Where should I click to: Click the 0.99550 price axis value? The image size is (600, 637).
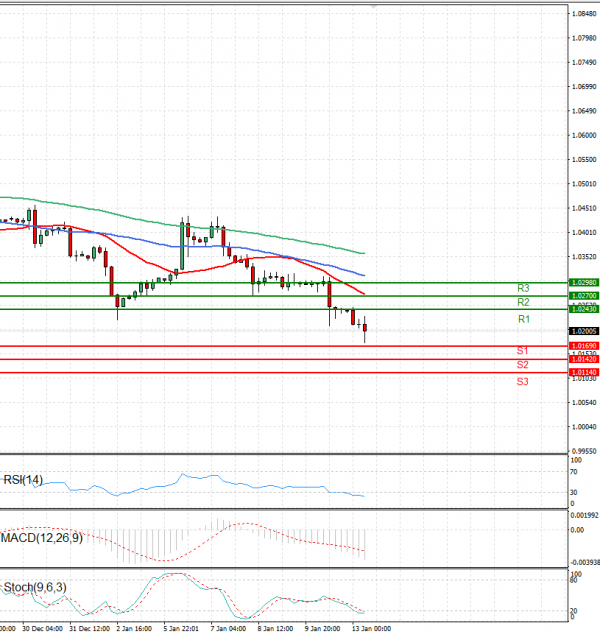(x=584, y=451)
